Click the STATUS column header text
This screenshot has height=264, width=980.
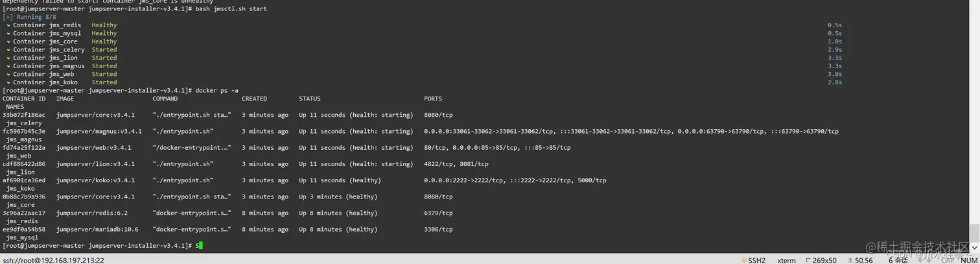[x=310, y=99]
